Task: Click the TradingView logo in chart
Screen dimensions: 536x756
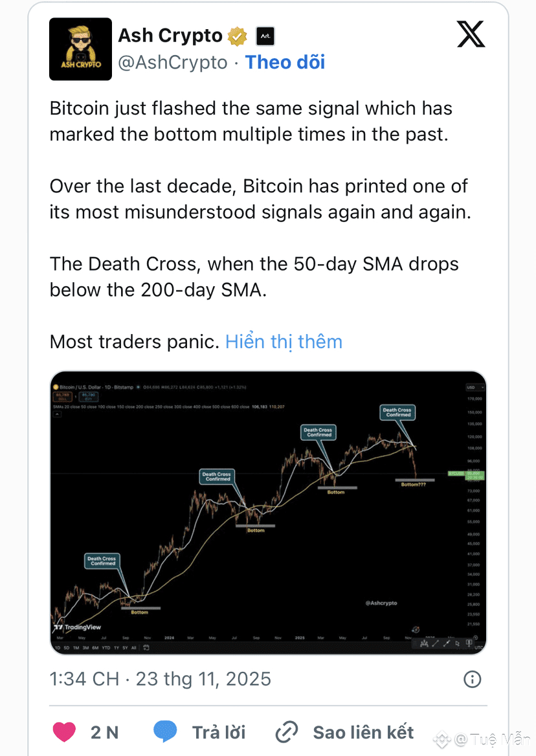Action: 78,627
